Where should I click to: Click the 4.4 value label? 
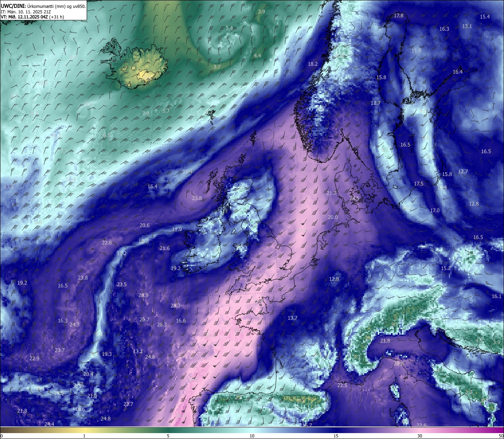click(x=257, y=56)
